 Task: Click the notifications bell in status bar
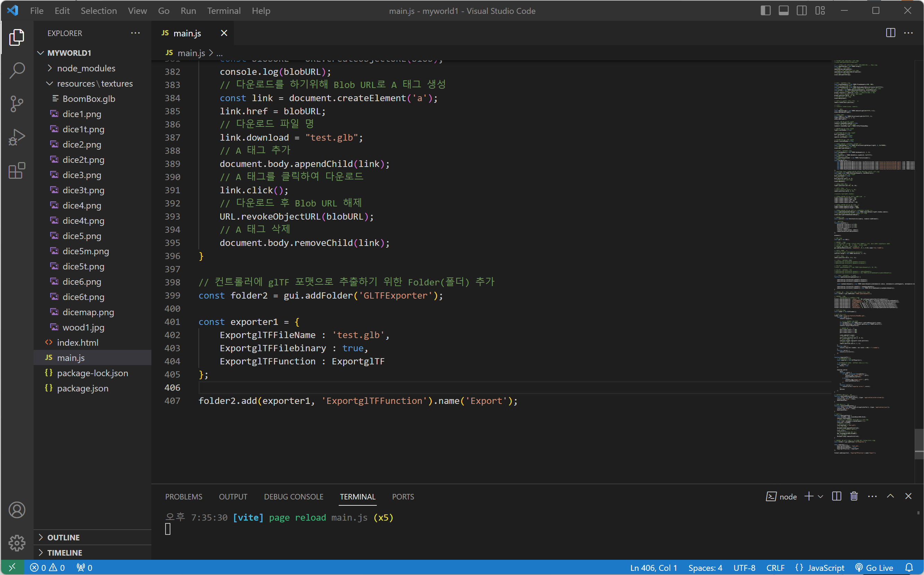pos(909,567)
